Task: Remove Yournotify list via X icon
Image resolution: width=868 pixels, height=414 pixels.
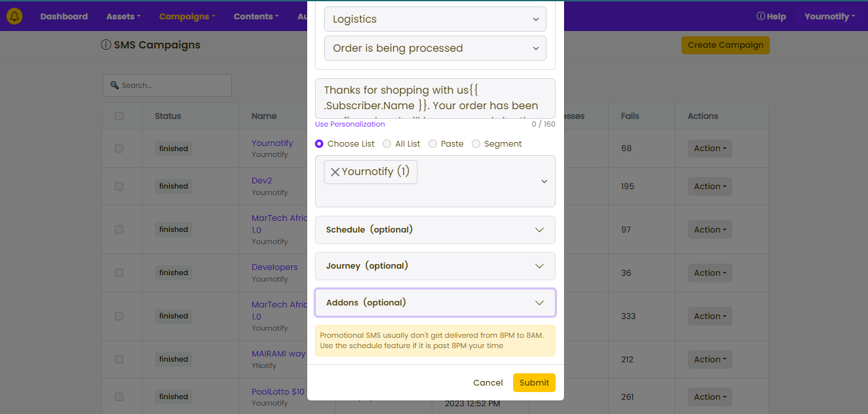Action: 335,172
